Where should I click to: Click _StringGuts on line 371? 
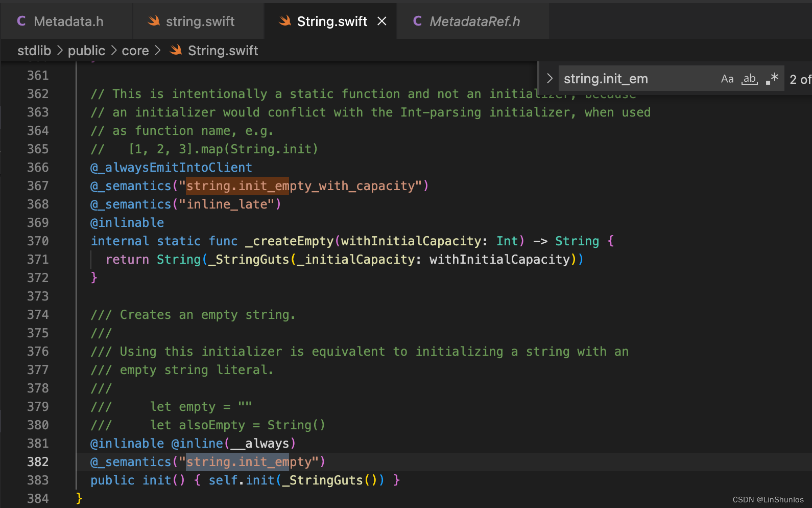tap(249, 260)
